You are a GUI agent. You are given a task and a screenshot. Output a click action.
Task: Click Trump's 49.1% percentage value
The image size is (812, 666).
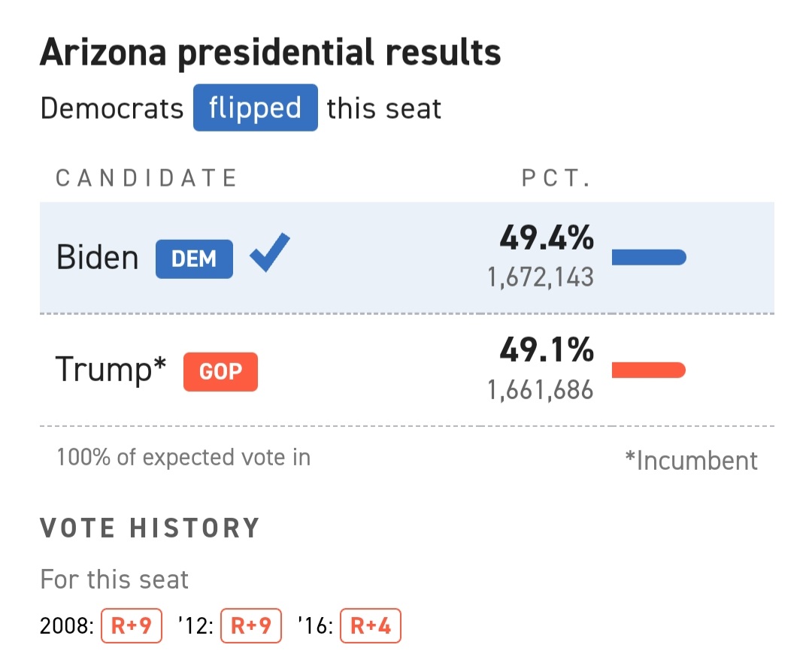point(547,351)
